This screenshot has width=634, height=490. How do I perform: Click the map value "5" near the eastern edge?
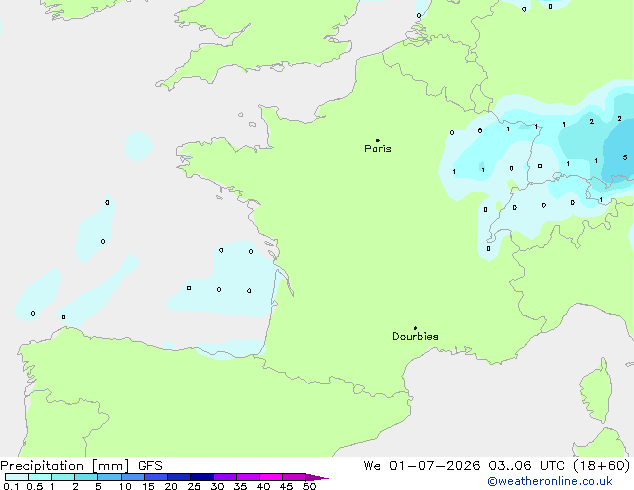click(625, 157)
